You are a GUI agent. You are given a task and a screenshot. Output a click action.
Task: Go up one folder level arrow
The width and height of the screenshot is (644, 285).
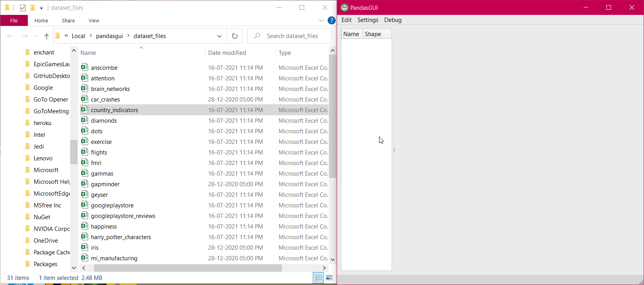tap(47, 36)
